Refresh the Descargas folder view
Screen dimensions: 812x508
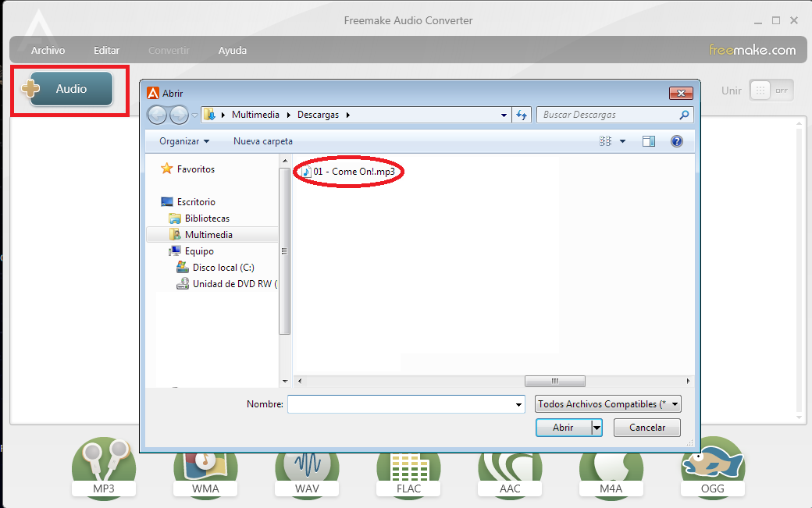(522, 115)
